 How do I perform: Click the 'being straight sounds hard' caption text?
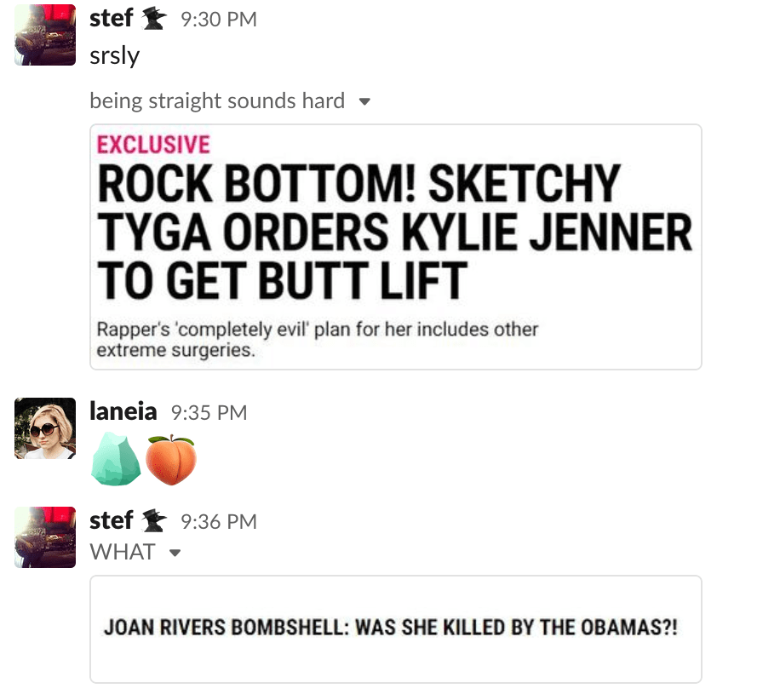coord(217,100)
